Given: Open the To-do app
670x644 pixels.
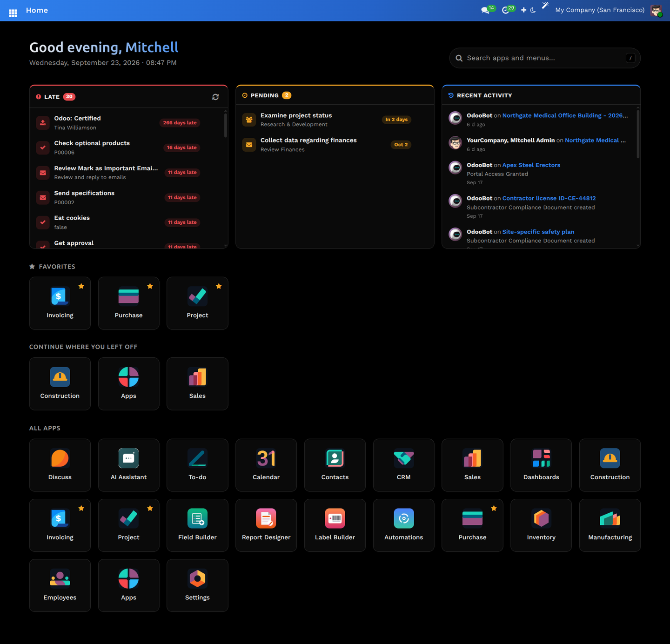Looking at the screenshot, I should pyautogui.click(x=197, y=465).
